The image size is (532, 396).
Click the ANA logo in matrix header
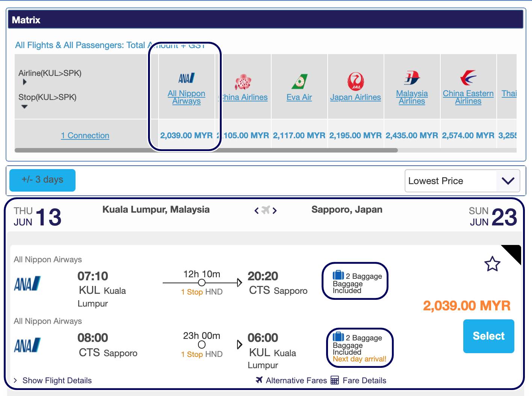coord(186,78)
